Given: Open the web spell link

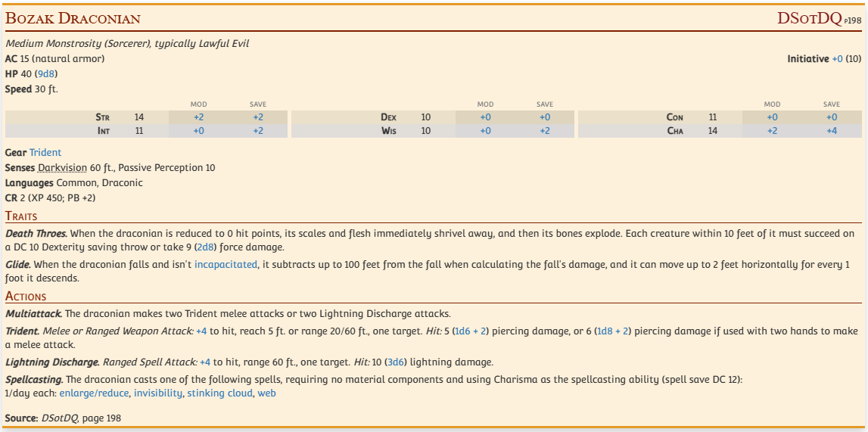Looking at the screenshot, I should [x=266, y=393].
